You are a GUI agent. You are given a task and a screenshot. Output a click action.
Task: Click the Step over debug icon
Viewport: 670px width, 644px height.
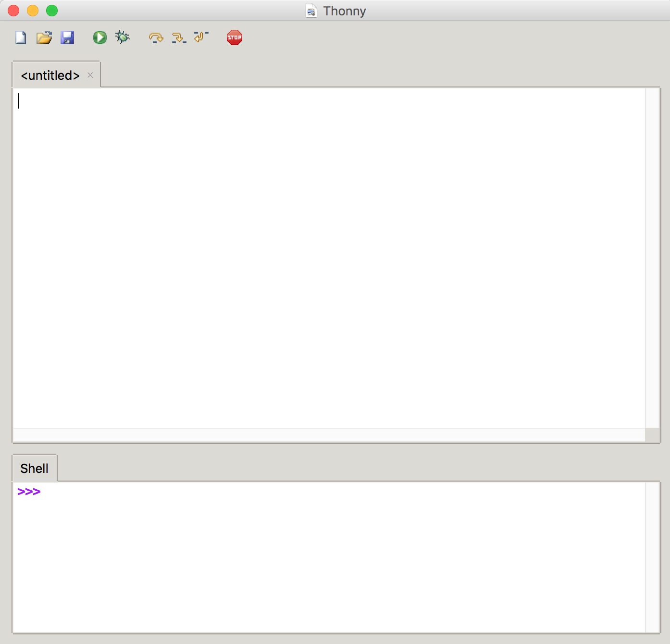click(x=156, y=37)
